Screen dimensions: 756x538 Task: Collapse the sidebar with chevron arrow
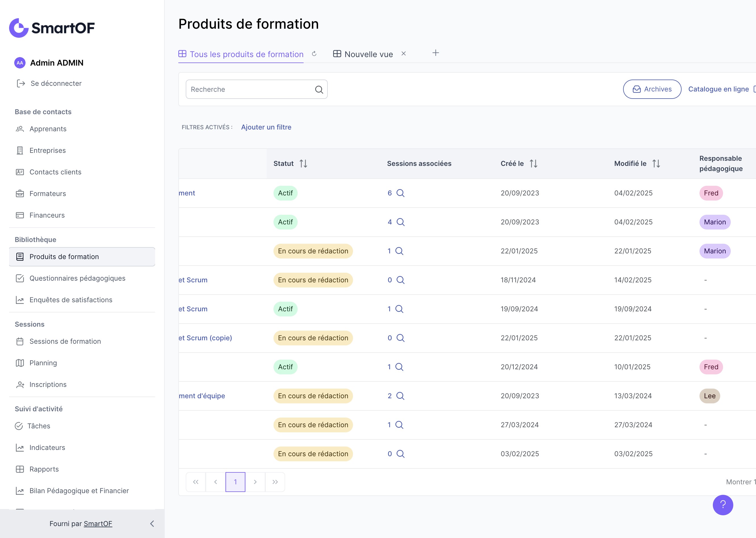click(x=152, y=524)
